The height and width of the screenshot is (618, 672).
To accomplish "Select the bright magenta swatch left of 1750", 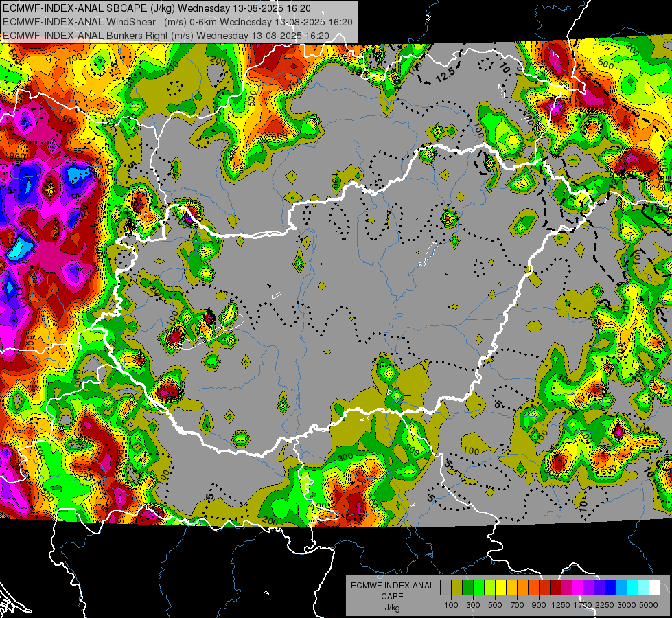I will [578, 588].
